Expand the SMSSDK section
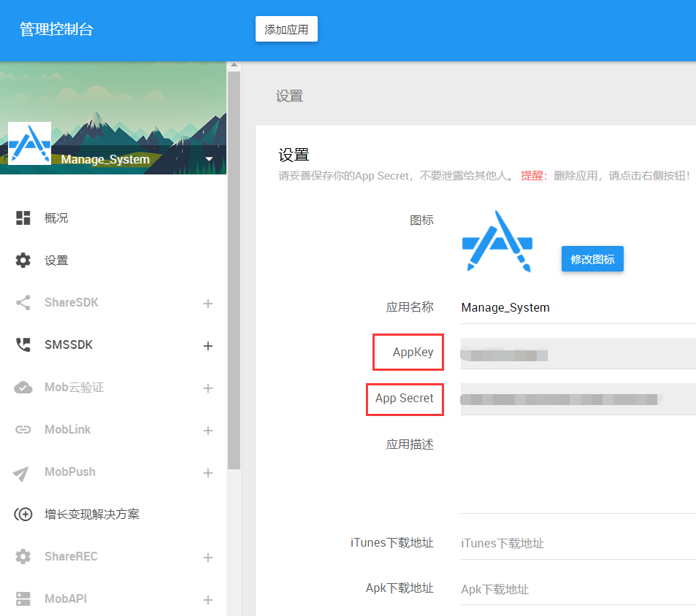 tap(210, 344)
